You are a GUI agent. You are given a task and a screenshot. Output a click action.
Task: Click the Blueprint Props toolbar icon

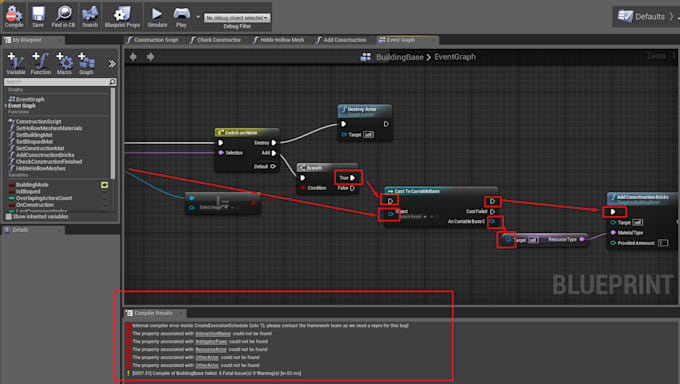(122, 16)
